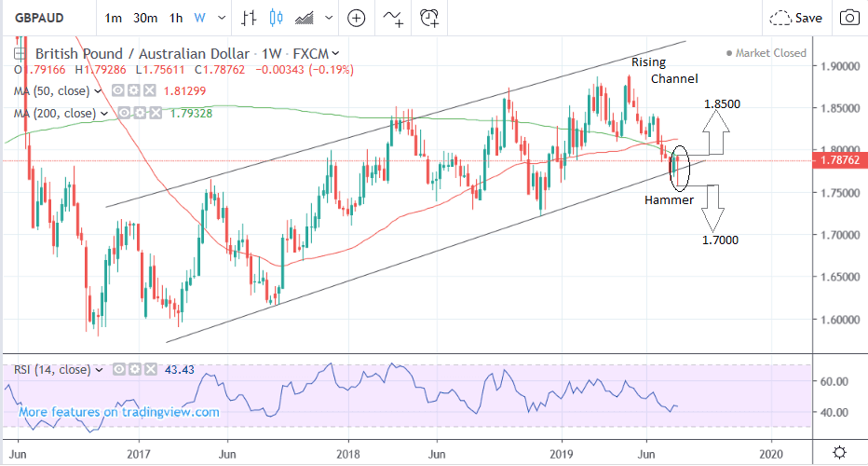Switch to the 30m timeframe
Viewport: 868px width, 466px height.
click(144, 18)
